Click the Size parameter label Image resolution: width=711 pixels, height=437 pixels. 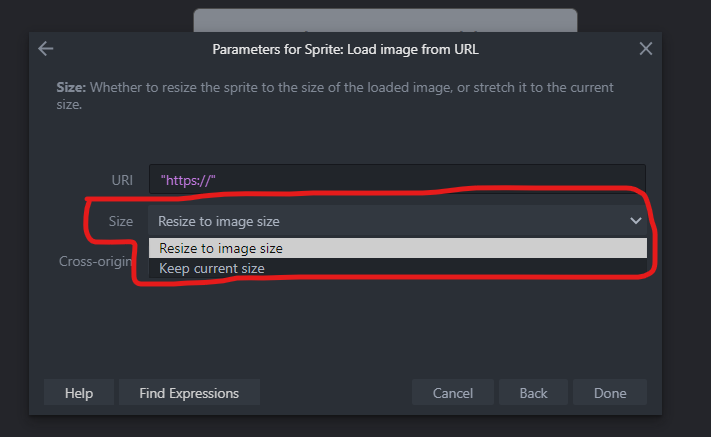click(x=121, y=221)
